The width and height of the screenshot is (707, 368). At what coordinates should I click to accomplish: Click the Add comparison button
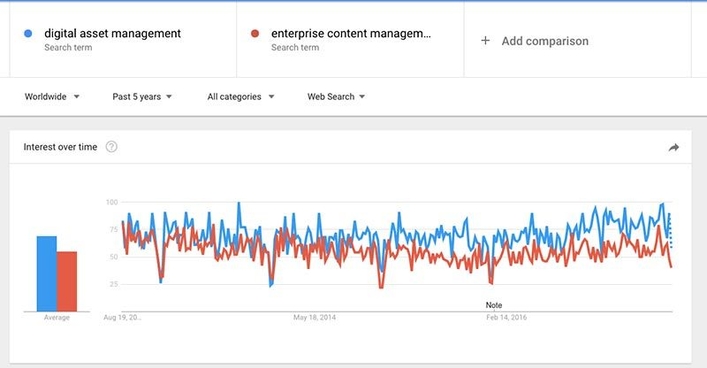534,41
